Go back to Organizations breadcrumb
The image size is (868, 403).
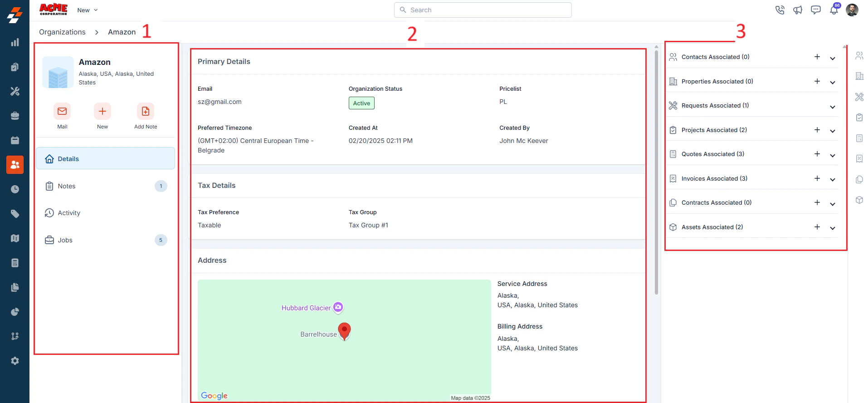click(62, 32)
